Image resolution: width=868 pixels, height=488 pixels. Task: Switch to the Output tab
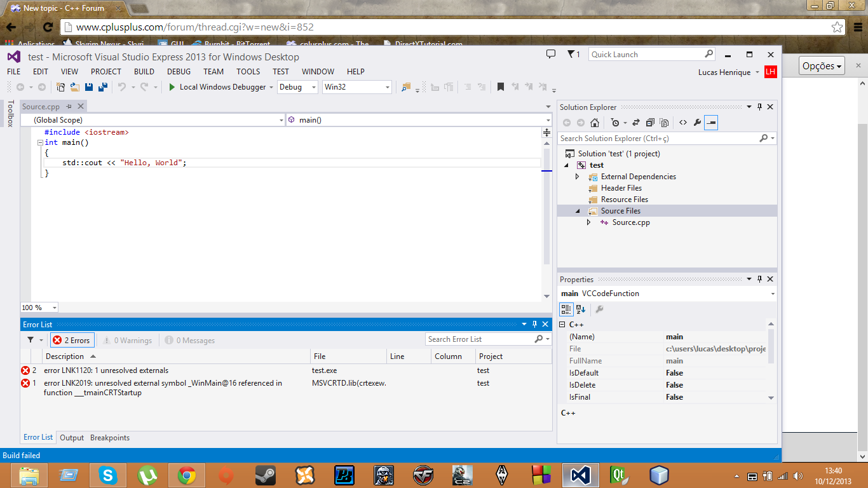coord(71,437)
